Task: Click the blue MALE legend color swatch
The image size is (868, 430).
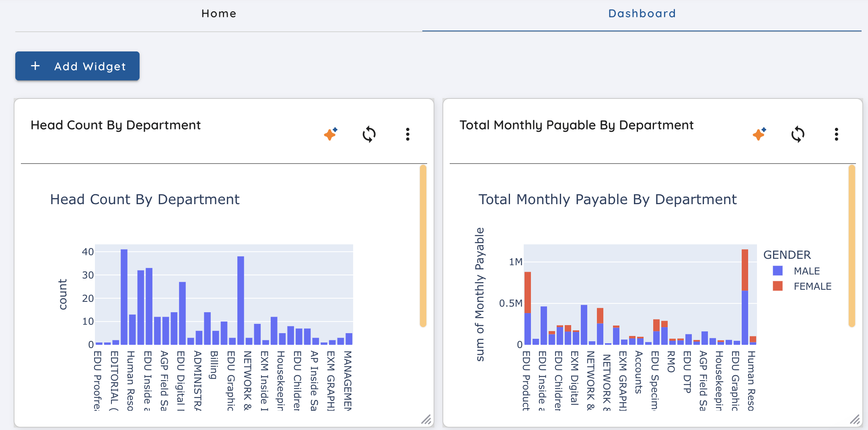Action: 777,271
